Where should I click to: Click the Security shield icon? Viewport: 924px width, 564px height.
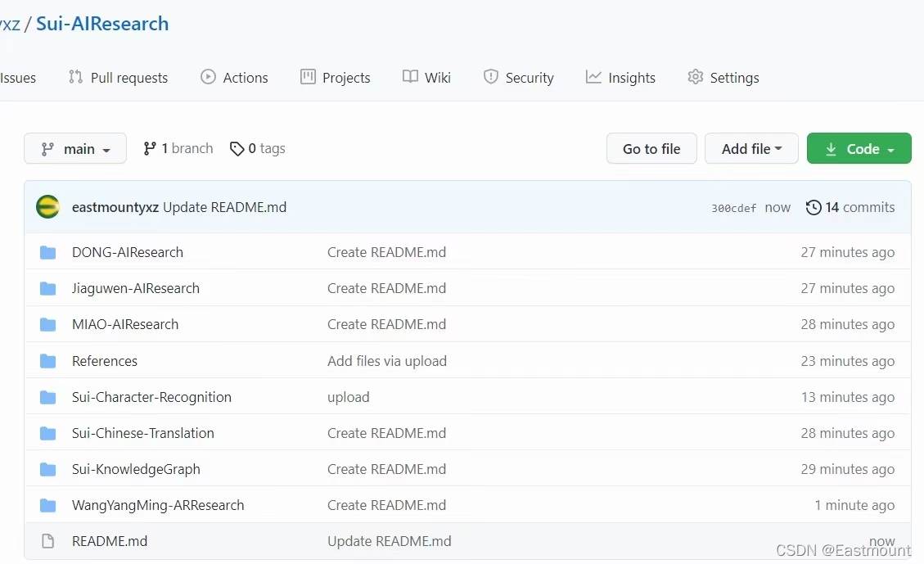tap(490, 77)
